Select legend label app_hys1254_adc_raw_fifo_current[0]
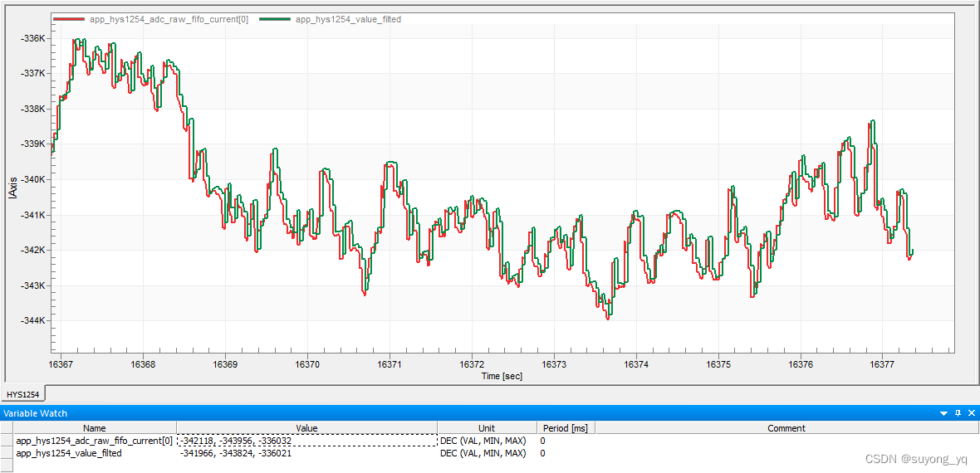Viewport: 980px width, 473px height. click(169, 19)
